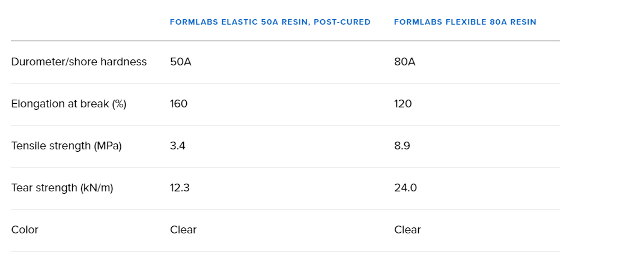Screen dimensions: 644x261
Task: Select the 24.0 tear strength value
Action: pyautogui.click(x=405, y=188)
